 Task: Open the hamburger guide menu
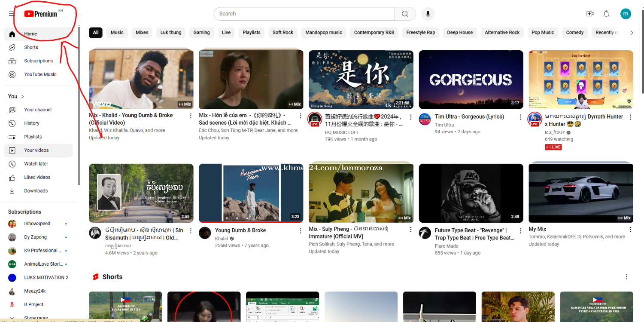point(12,14)
